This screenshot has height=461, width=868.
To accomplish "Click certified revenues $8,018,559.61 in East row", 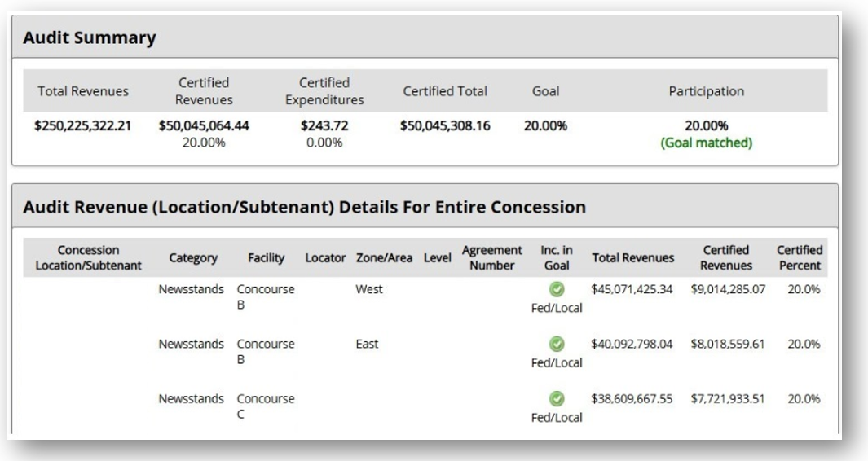I will tap(727, 345).
